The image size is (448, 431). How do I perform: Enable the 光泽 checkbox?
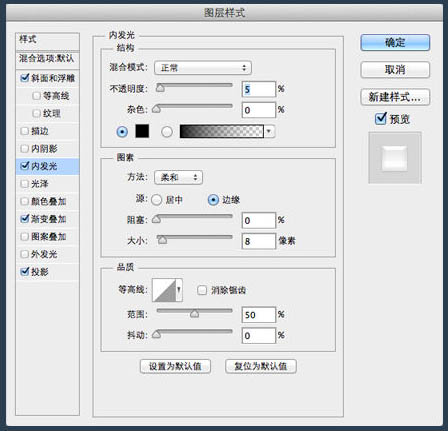click(x=24, y=183)
